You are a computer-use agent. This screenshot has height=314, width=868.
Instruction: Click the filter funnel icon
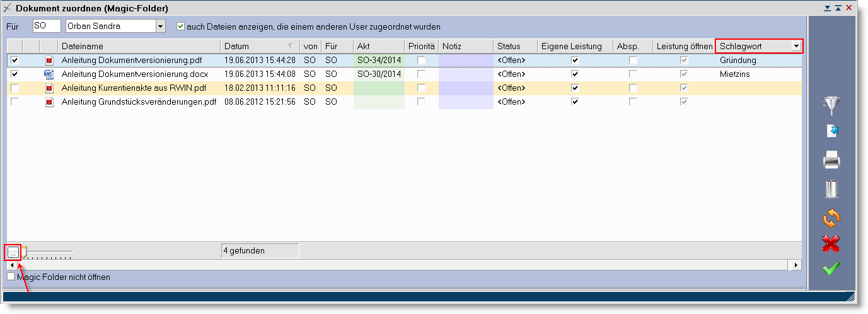coord(832,106)
